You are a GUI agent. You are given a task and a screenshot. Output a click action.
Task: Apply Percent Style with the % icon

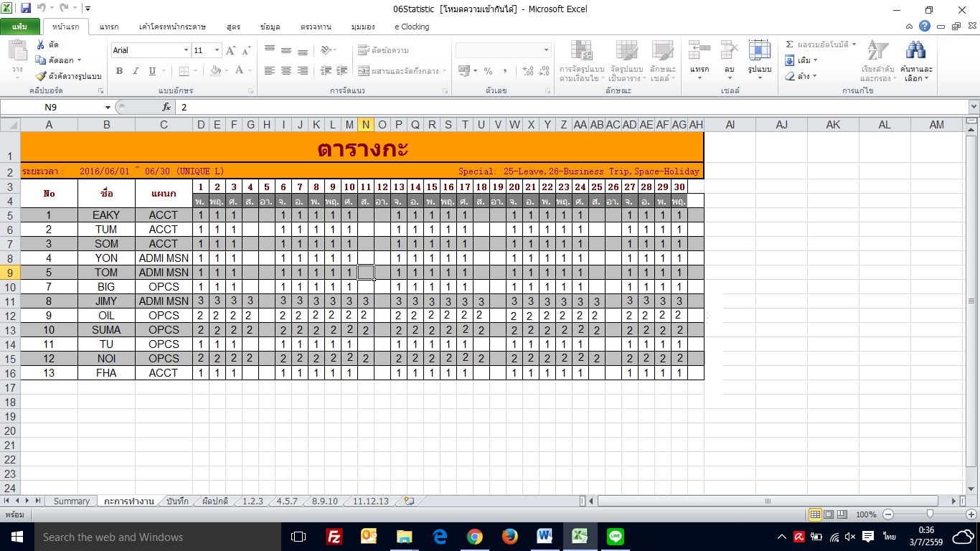tap(488, 71)
